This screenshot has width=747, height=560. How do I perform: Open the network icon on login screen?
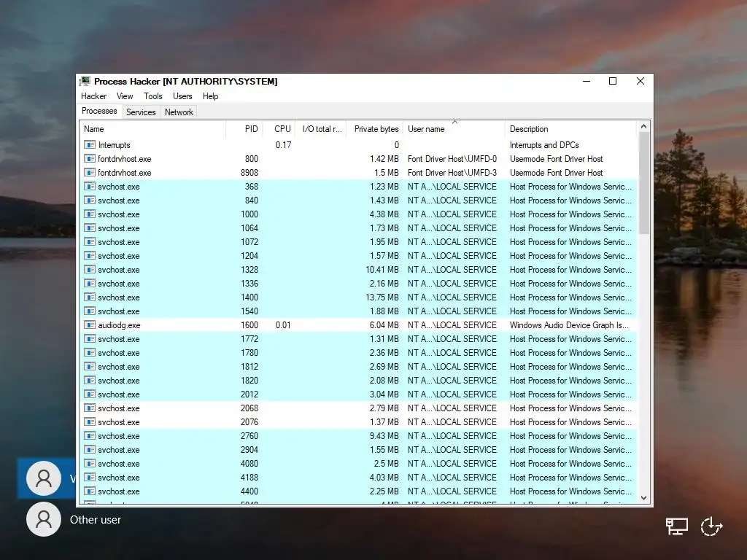(x=676, y=526)
